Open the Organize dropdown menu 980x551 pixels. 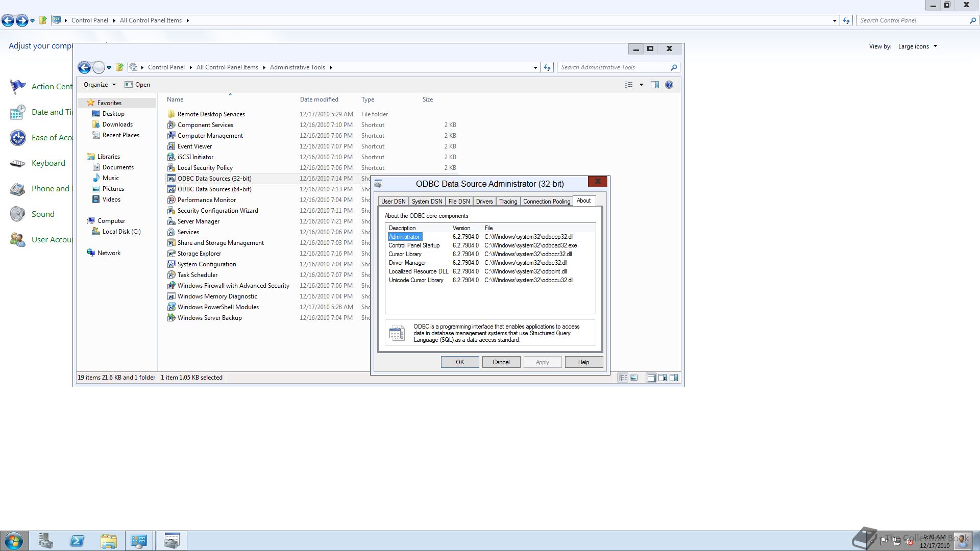tap(100, 85)
